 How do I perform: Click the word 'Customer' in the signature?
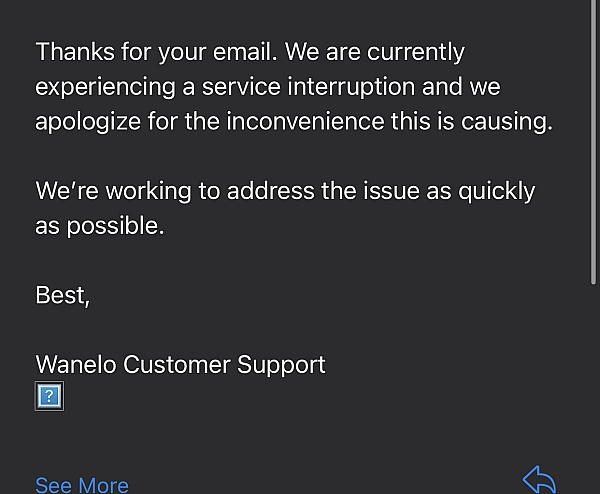pyautogui.click(x=176, y=364)
